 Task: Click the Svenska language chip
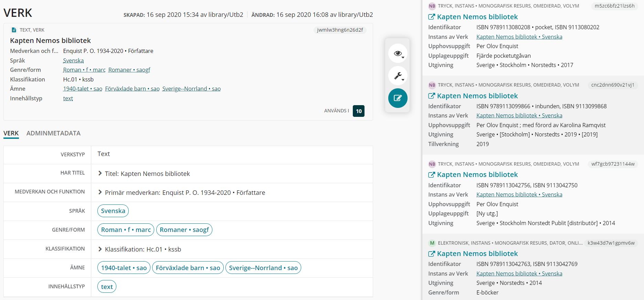[x=113, y=211]
